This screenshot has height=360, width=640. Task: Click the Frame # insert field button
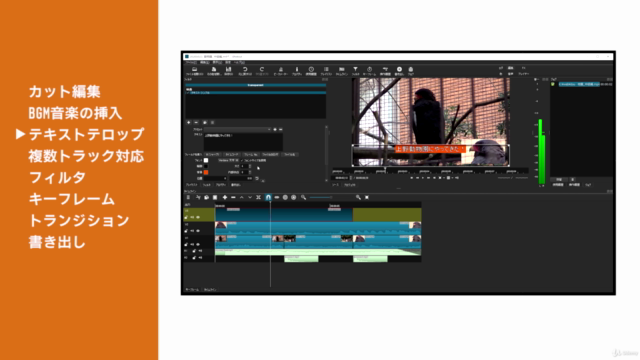pyautogui.click(x=251, y=155)
